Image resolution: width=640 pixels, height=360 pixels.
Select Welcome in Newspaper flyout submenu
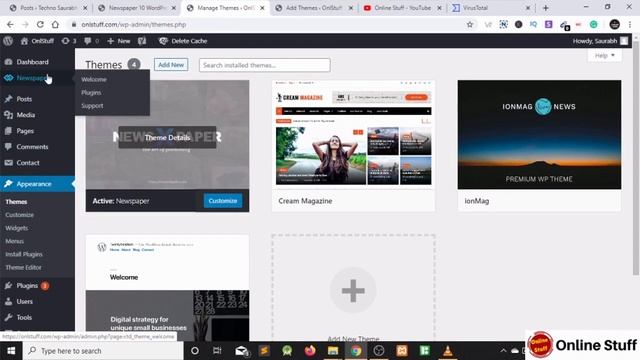tap(94, 80)
